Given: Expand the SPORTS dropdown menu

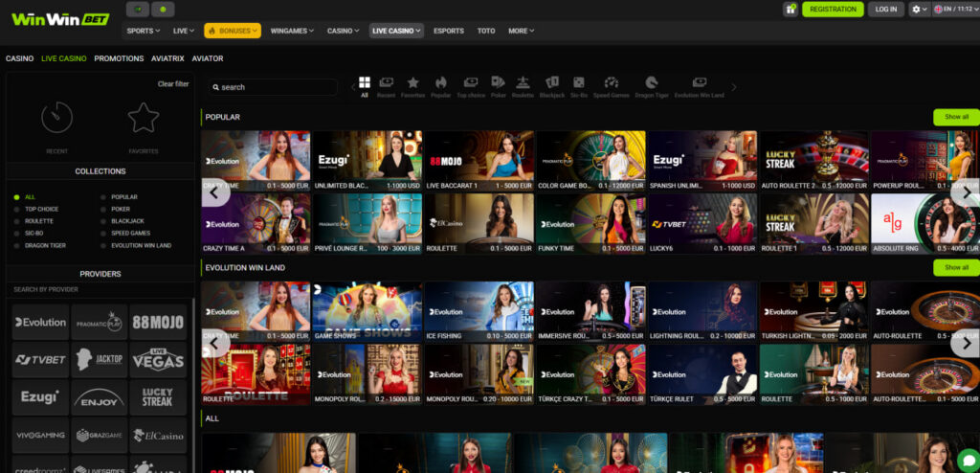Looking at the screenshot, I should point(144,31).
